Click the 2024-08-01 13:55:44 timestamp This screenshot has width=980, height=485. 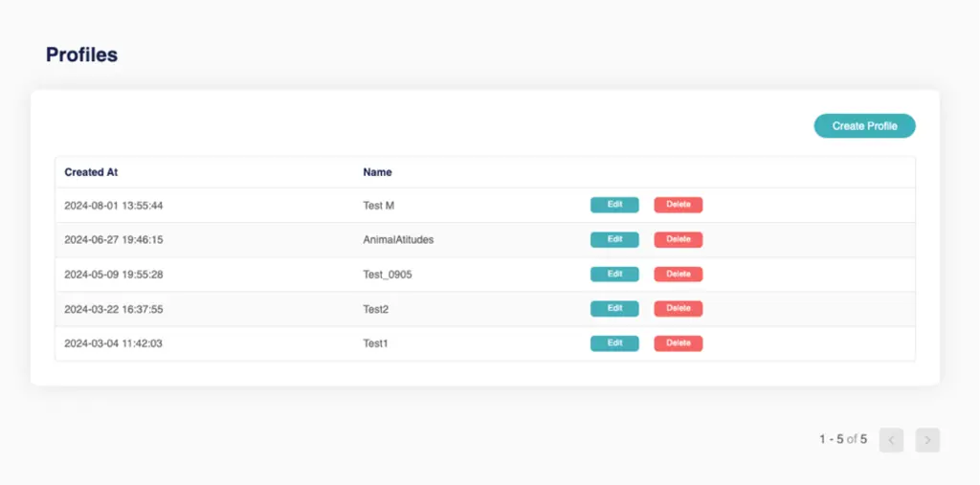(x=113, y=206)
